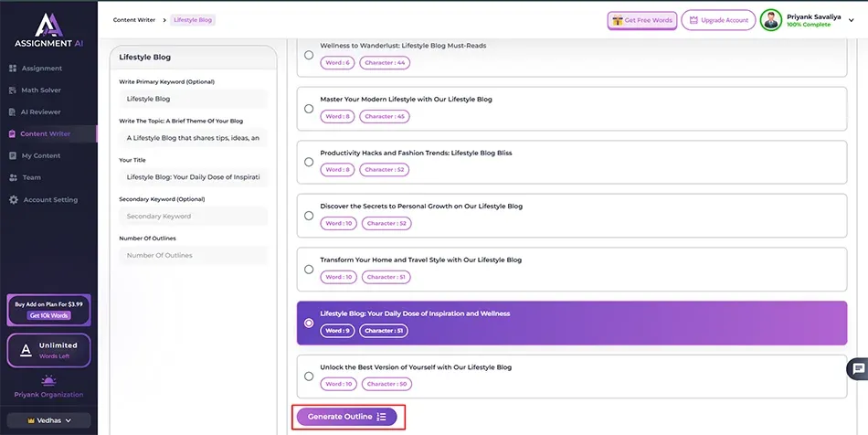Select the 'Productivity Hacks and Fashion Trends' title

click(x=309, y=162)
